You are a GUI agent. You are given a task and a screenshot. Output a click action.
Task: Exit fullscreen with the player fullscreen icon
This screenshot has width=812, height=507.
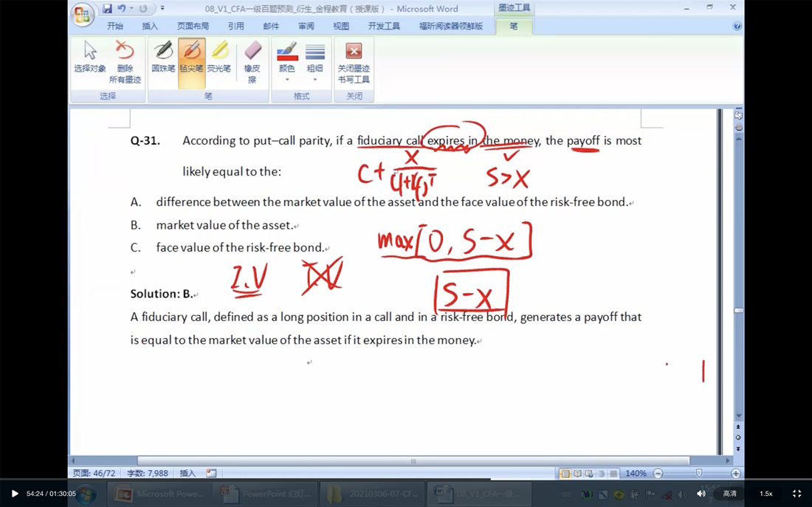coord(797,494)
